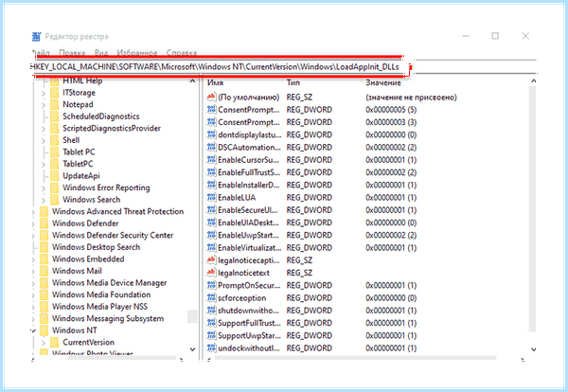Select the ITStorage folder icon
Screen dimensions: 568x392
[x=54, y=93]
